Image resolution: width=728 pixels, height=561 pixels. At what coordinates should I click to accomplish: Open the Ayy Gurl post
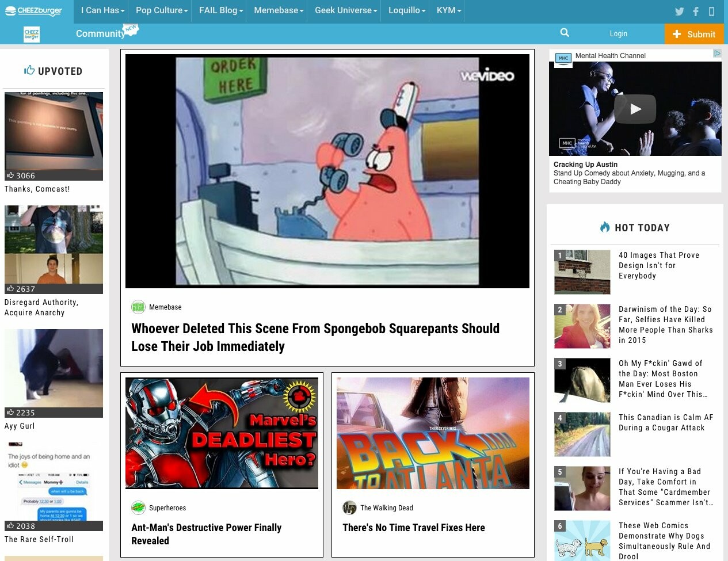coord(20,426)
